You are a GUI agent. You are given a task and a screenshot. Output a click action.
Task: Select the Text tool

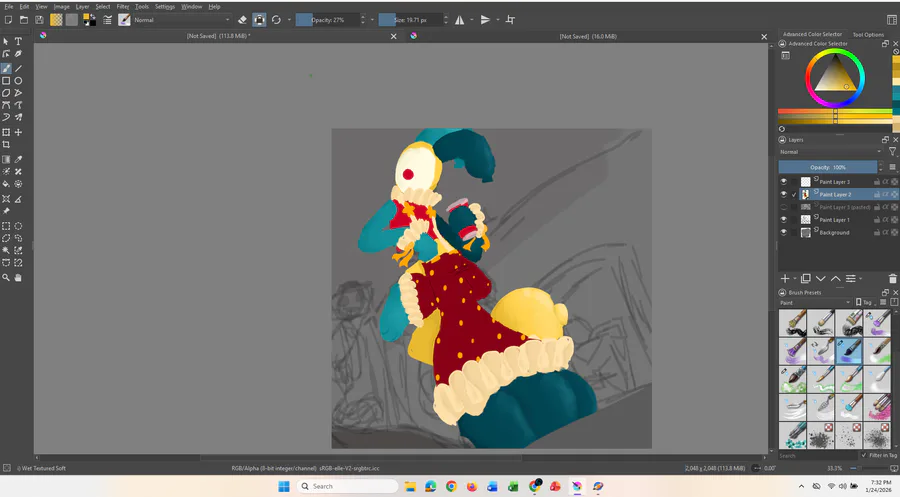coord(18,41)
